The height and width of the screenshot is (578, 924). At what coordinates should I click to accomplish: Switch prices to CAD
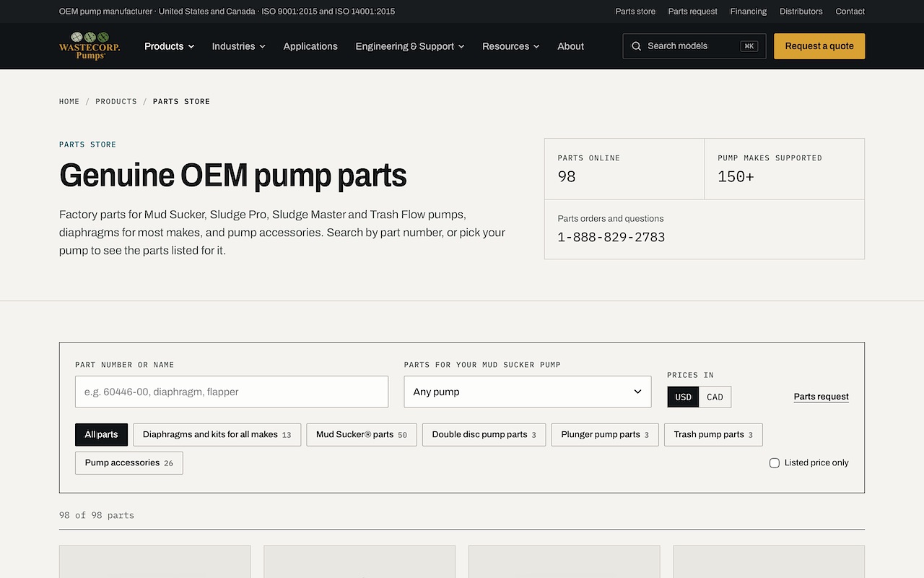pos(715,397)
